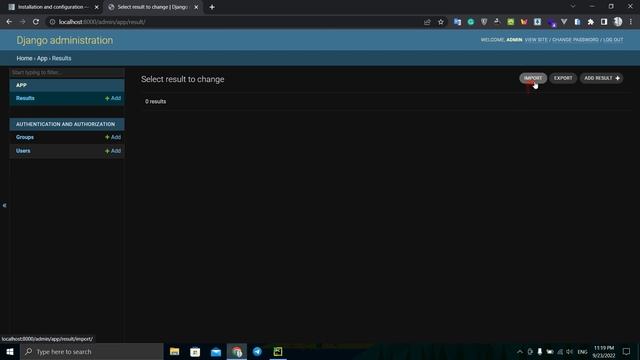Open PyCharm from the taskbar
Image resolution: width=640 pixels, height=360 pixels.
click(x=278, y=351)
